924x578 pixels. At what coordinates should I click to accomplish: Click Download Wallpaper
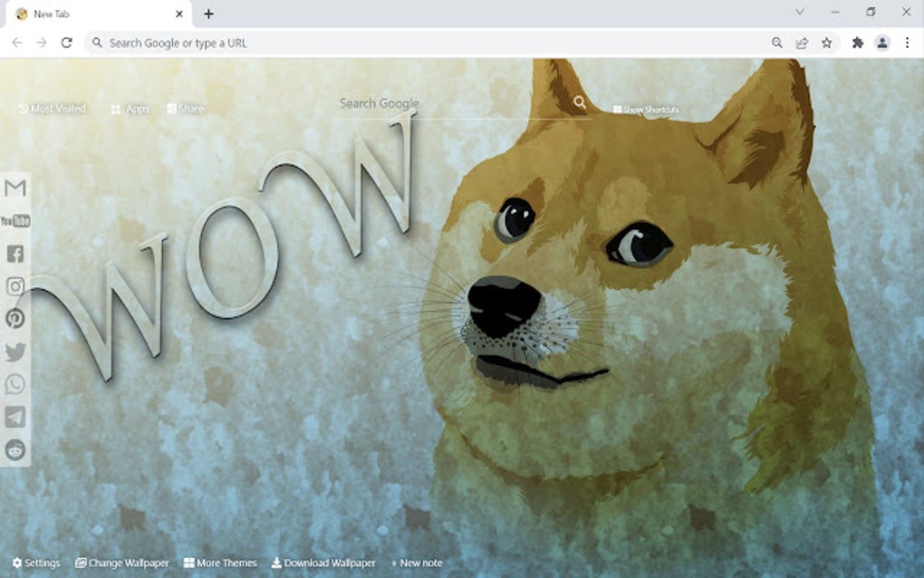(322, 563)
